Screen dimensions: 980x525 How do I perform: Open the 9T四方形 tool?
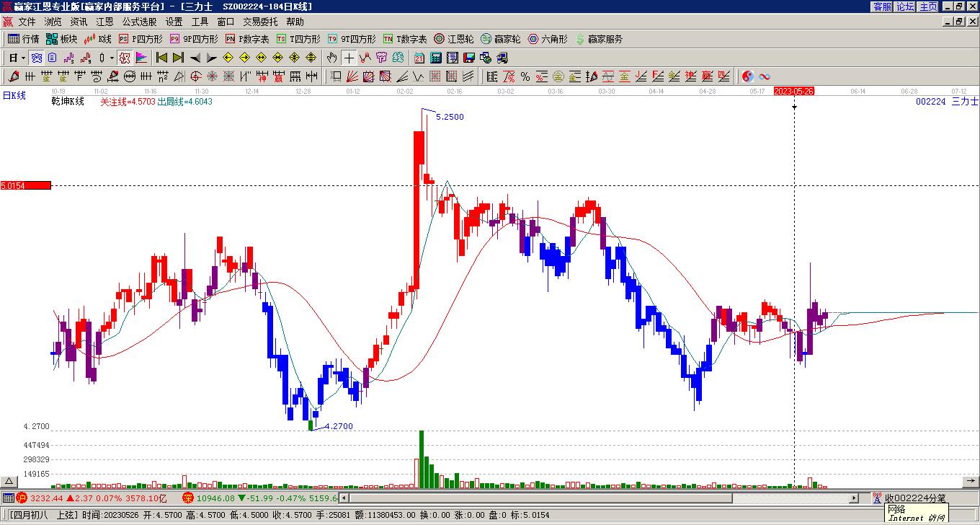coord(352,39)
